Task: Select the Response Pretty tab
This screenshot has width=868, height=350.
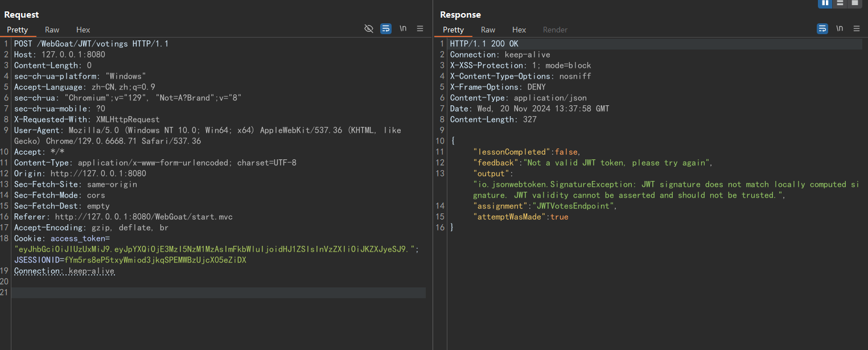Action: click(454, 30)
